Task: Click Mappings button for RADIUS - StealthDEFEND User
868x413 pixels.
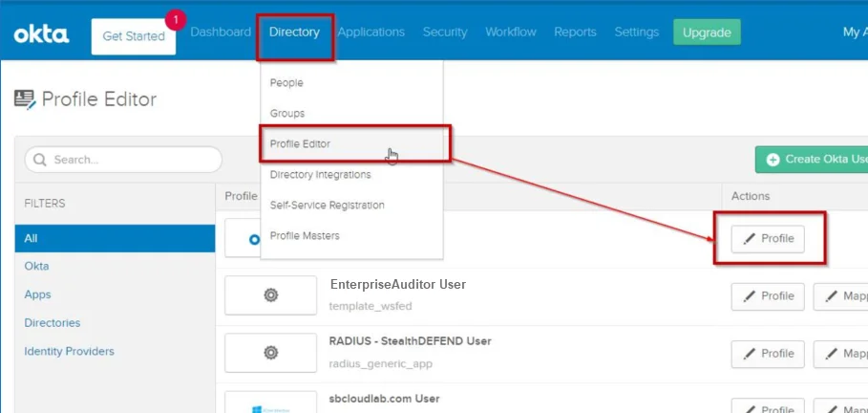Action: pyautogui.click(x=840, y=354)
